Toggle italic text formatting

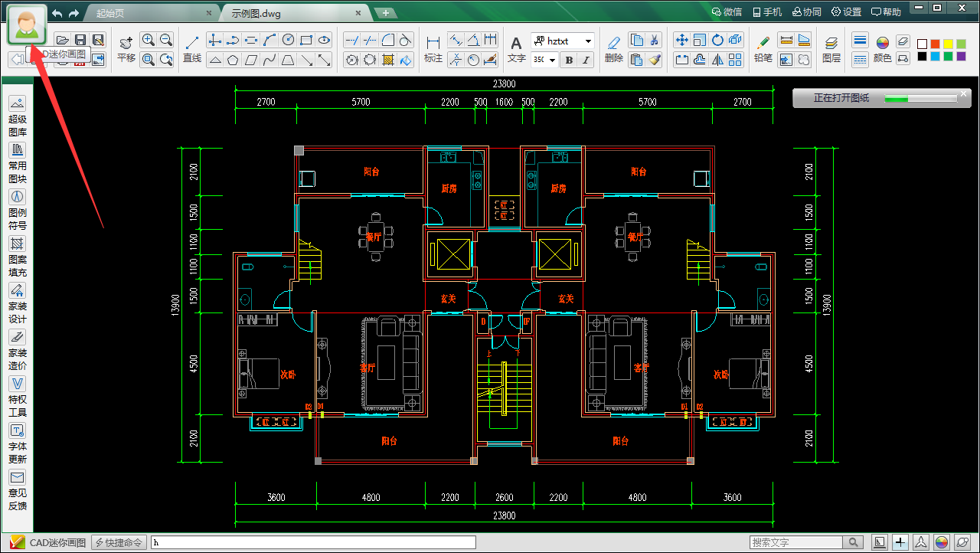[586, 60]
